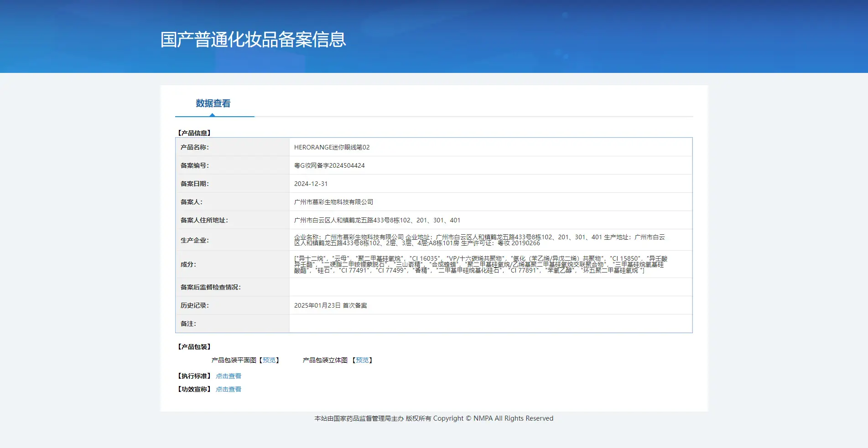868x448 pixels.
Task: Select the product name HERORANGE迷你眼线笔02
Action: click(x=332, y=147)
